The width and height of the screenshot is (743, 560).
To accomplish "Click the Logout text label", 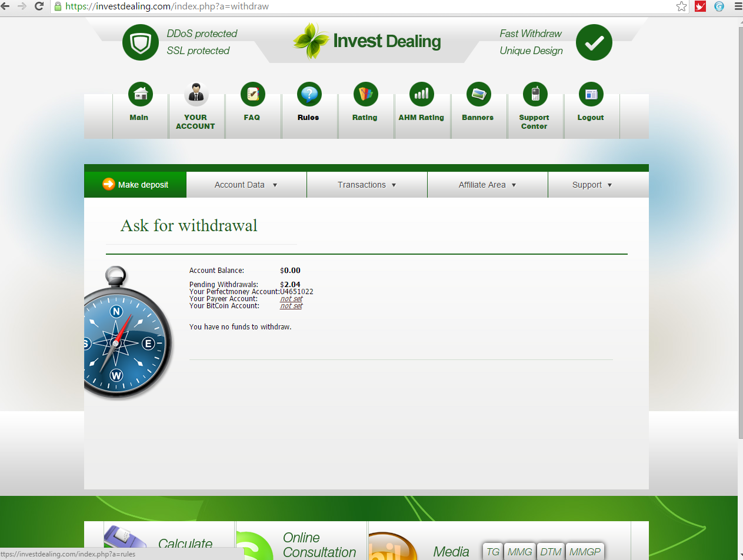I will point(591,118).
